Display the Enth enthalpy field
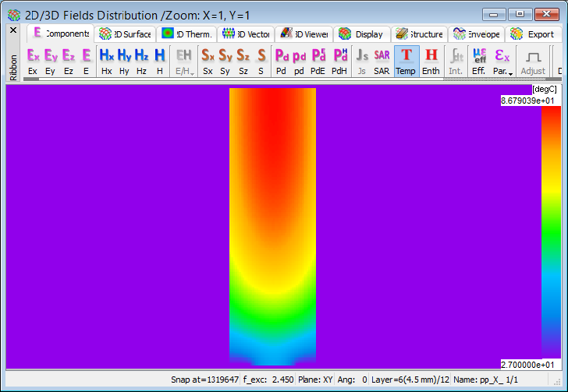568x392 pixels. pyautogui.click(x=431, y=61)
